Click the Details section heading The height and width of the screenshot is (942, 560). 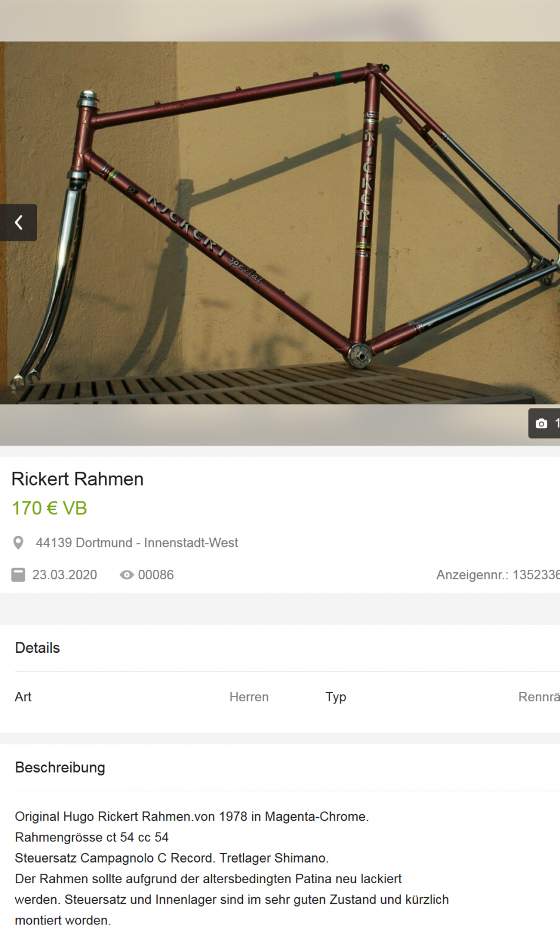click(38, 648)
